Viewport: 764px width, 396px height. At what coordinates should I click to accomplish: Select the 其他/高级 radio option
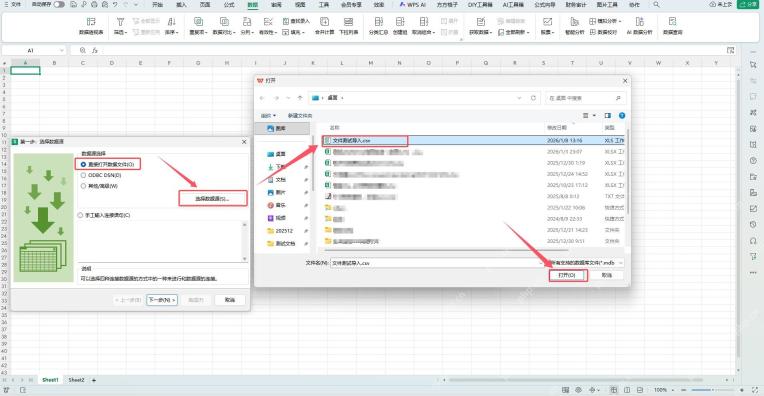tap(83, 186)
